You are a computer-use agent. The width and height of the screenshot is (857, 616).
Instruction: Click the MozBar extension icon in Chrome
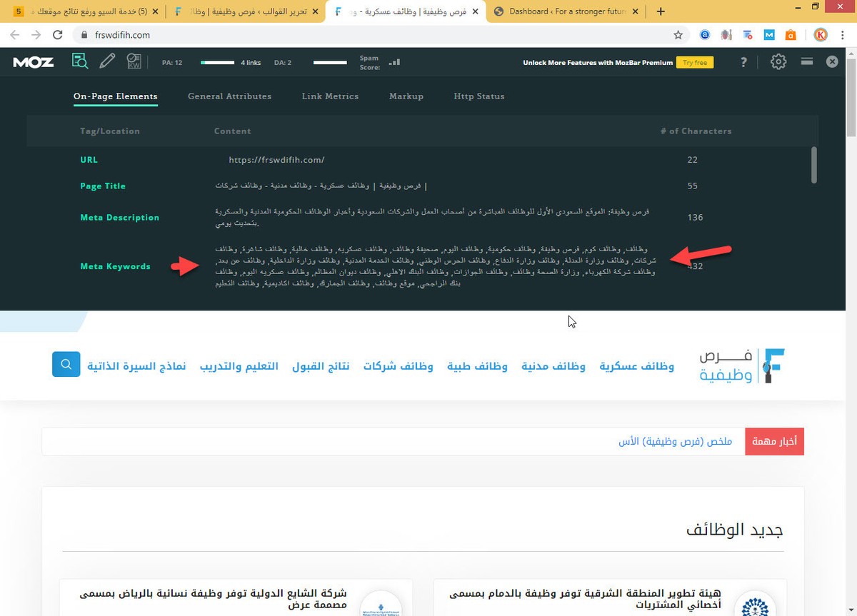[x=769, y=34]
